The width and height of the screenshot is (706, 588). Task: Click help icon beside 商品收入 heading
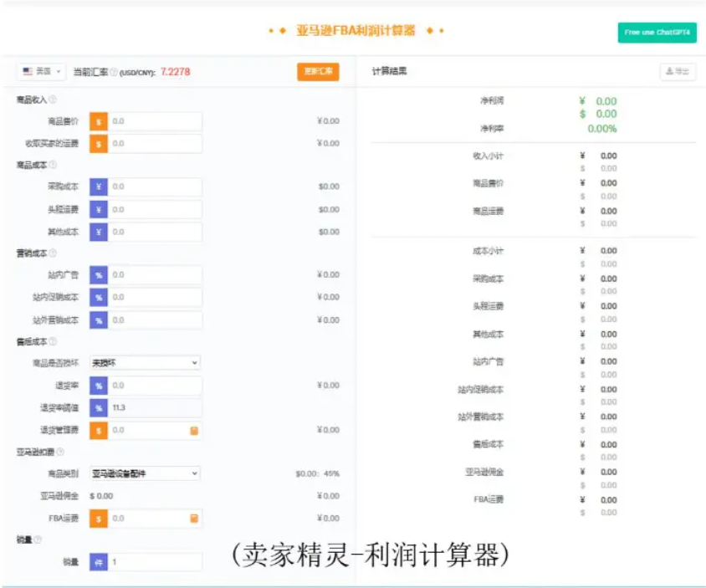click(x=53, y=100)
